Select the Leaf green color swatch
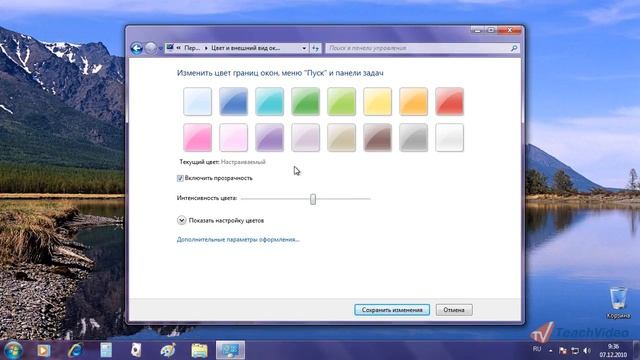 pyautogui.click(x=305, y=101)
